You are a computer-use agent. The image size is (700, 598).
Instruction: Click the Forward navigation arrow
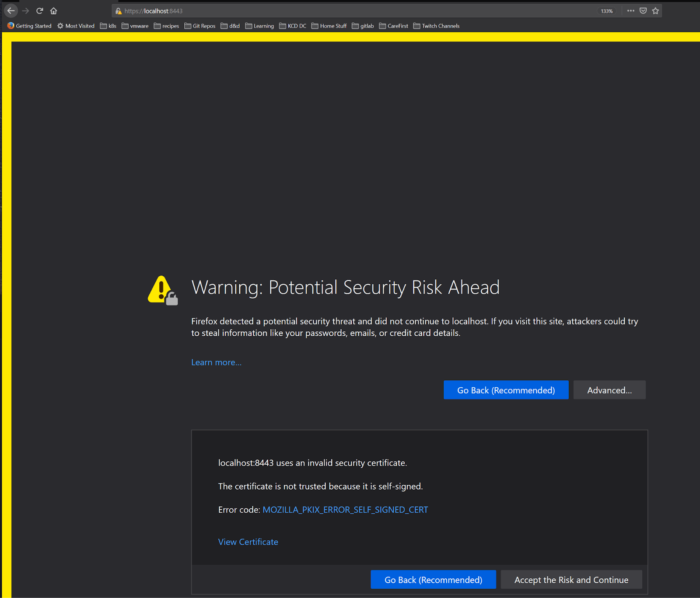coord(26,11)
